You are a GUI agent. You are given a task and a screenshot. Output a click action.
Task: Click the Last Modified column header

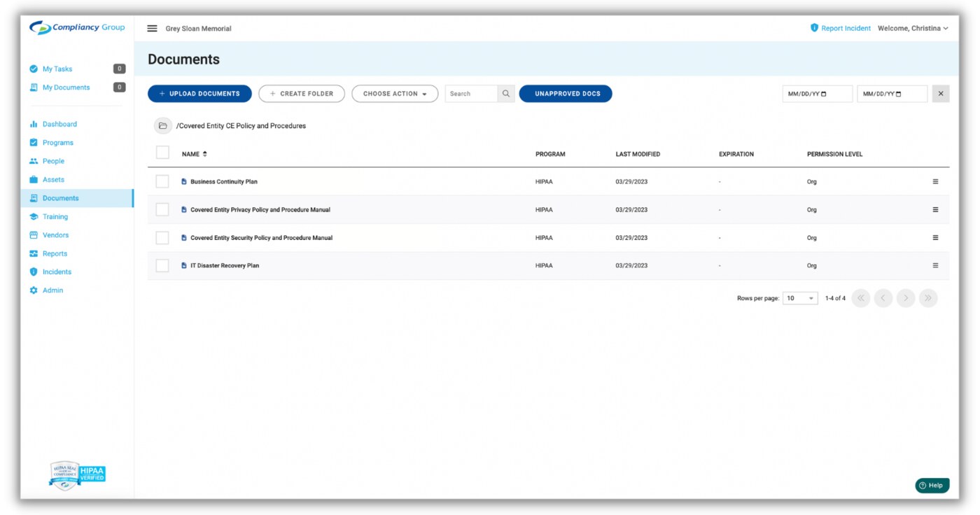point(638,154)
